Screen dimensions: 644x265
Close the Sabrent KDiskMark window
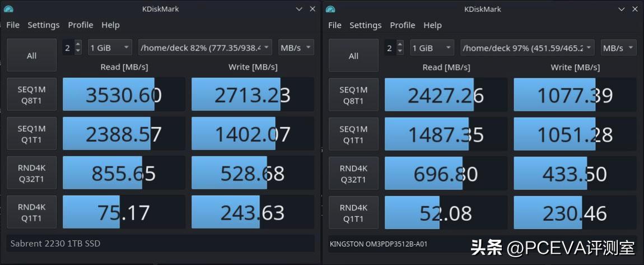312,9
